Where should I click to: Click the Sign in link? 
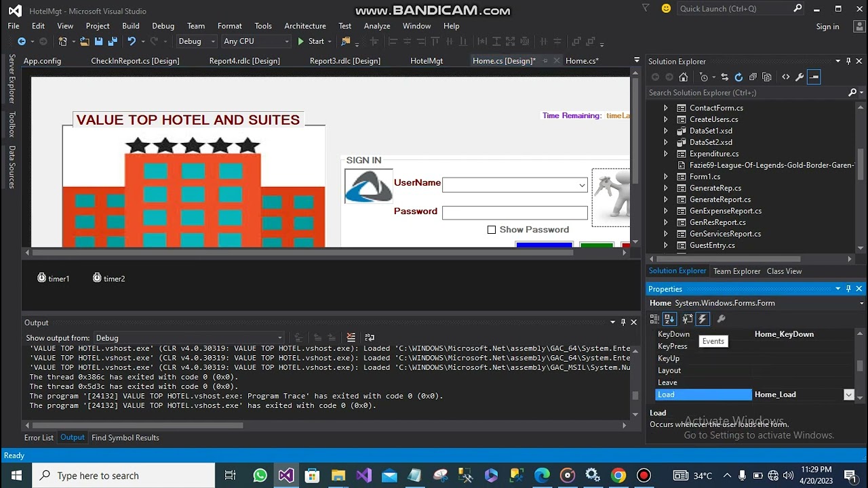click(x=827, y=26)
